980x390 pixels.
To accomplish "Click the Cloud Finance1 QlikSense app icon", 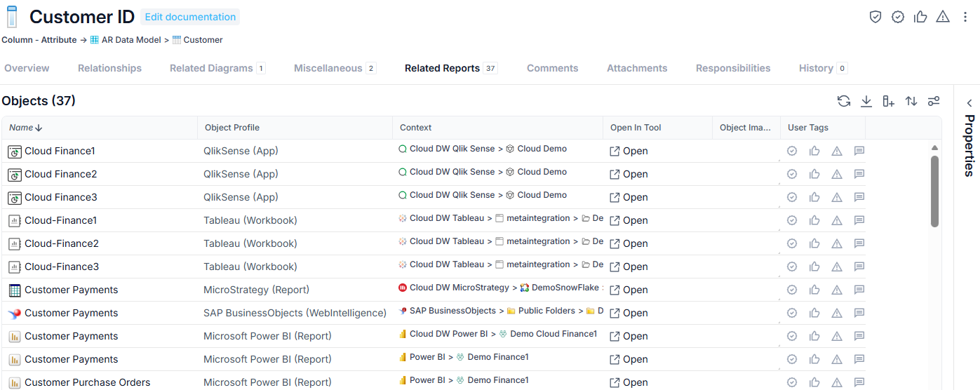I will point(15,152).
